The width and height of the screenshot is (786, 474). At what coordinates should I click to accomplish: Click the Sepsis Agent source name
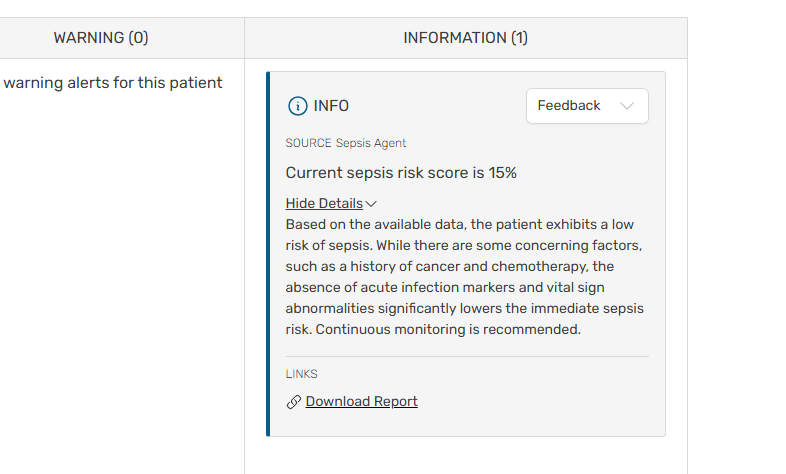[371, 143]
